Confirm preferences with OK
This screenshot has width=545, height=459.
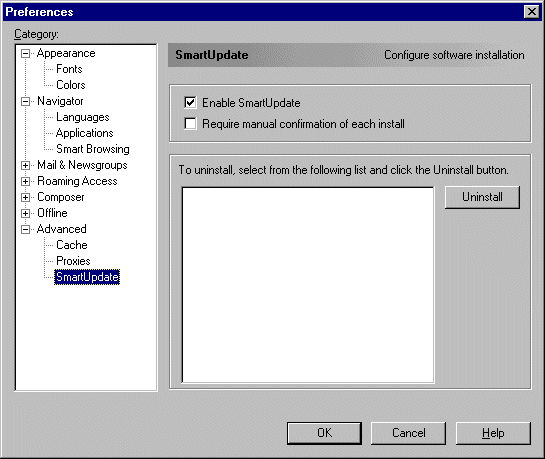(324, 433)
